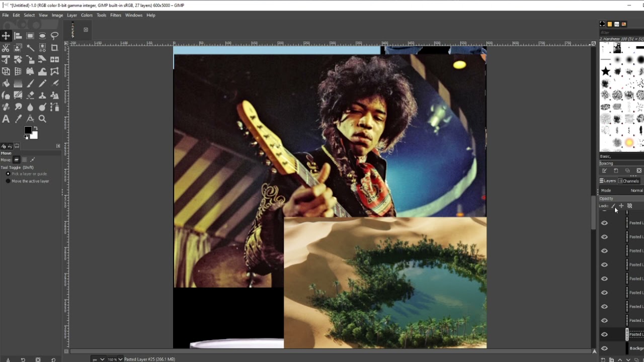Viewport: 644px width, 362px height.
Task: Click the delete brush button
Action: tap(639, 170)
